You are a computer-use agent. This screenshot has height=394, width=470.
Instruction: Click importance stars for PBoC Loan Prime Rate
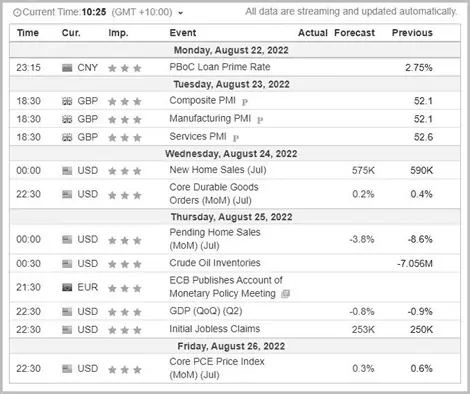[125, 68]
